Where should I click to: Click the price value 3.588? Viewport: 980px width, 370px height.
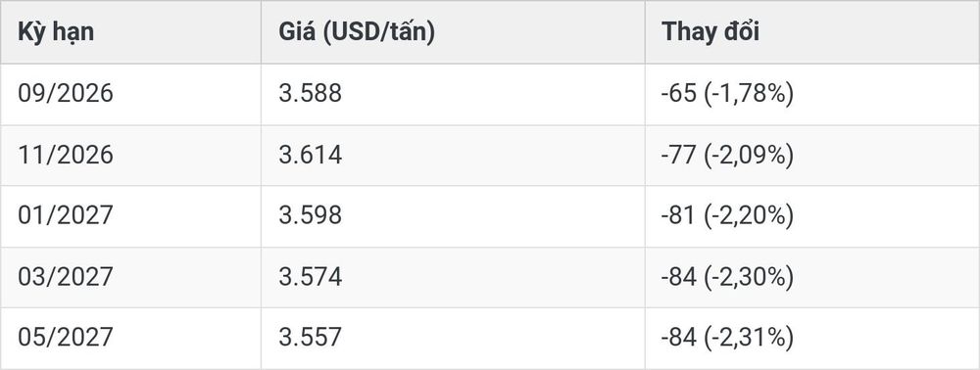click(311, 94)
